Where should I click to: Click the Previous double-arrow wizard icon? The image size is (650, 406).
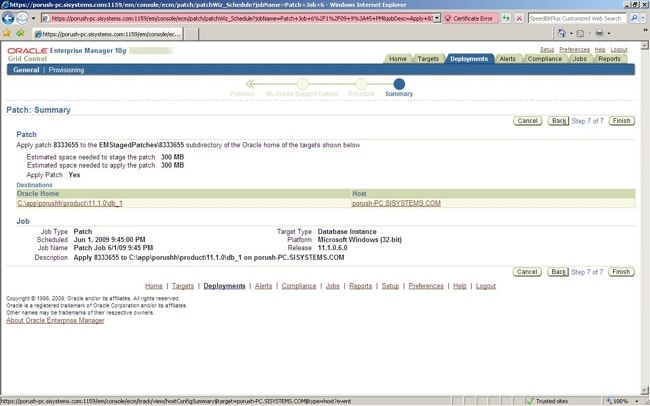tap(250, 84)
